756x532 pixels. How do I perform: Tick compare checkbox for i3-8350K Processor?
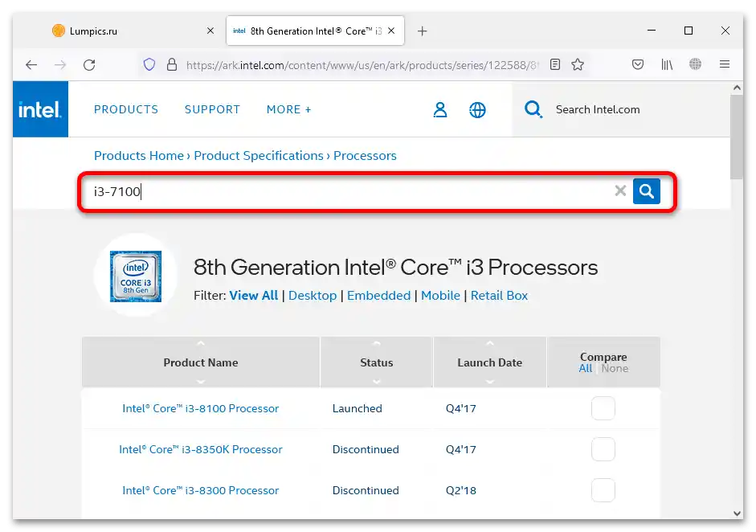pos(603,449)
